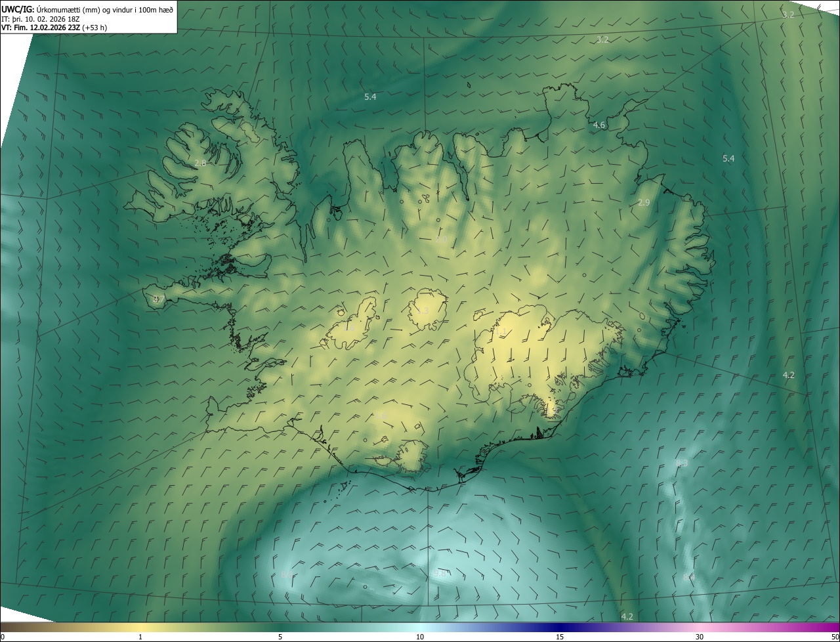Viewport: 840px width, 642px height.
Task: Click the 2.7 value on Snæfellsnes peninsula
Action: coord(158,299)
